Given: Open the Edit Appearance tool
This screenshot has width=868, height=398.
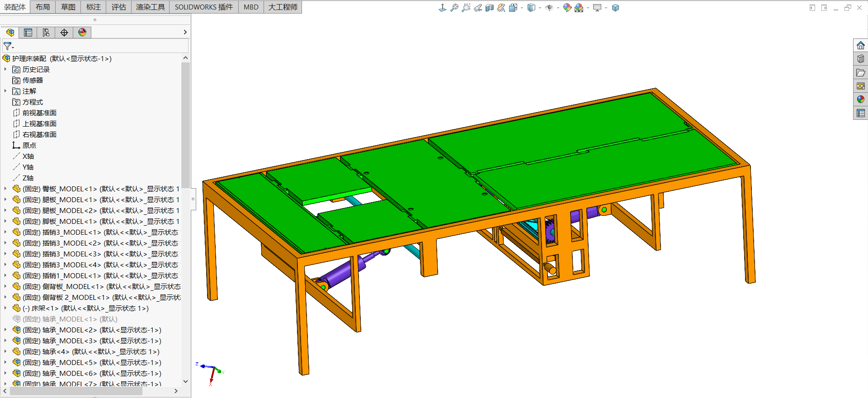Looking at the screenshot, I should click(567, 8).
